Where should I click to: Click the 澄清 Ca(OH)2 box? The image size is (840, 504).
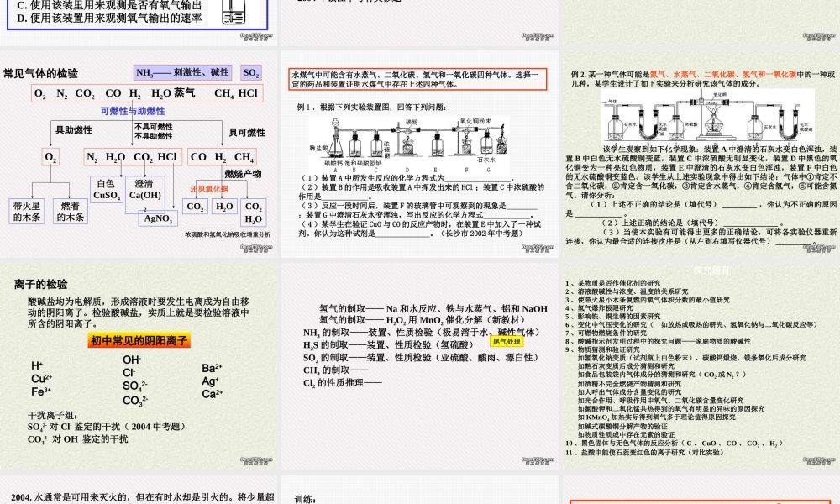click(144, 193)
